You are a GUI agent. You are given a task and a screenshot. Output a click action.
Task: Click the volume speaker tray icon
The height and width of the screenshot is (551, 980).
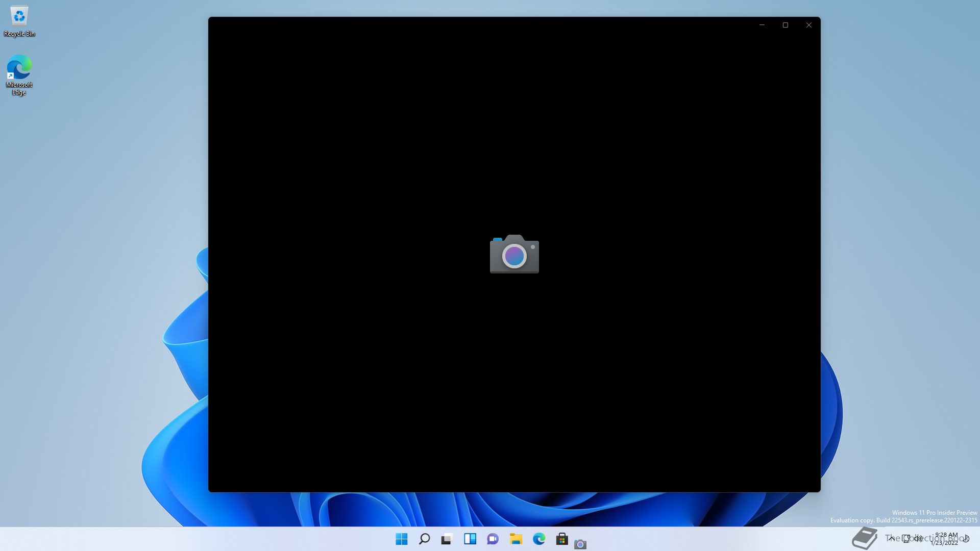point(918,538)
